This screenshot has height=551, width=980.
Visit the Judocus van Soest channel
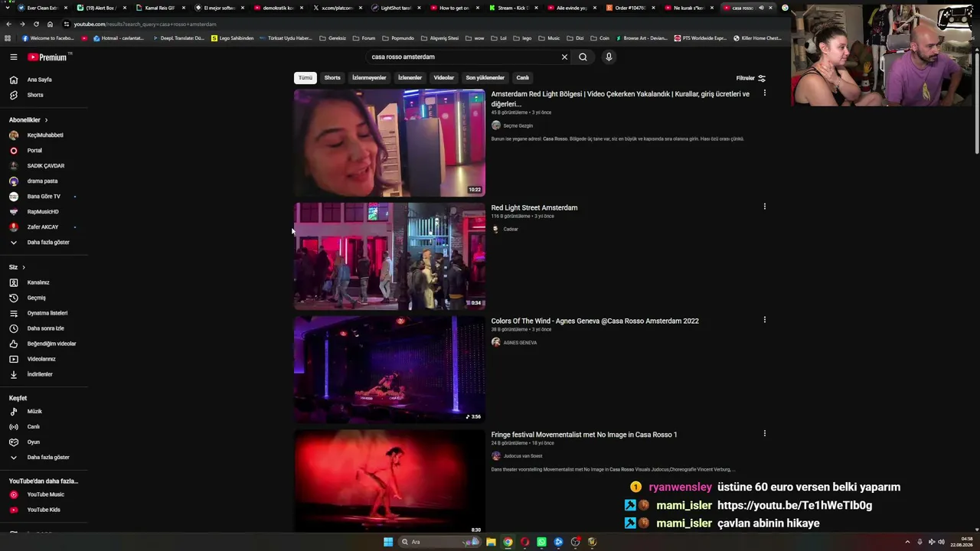coord(523,456)
